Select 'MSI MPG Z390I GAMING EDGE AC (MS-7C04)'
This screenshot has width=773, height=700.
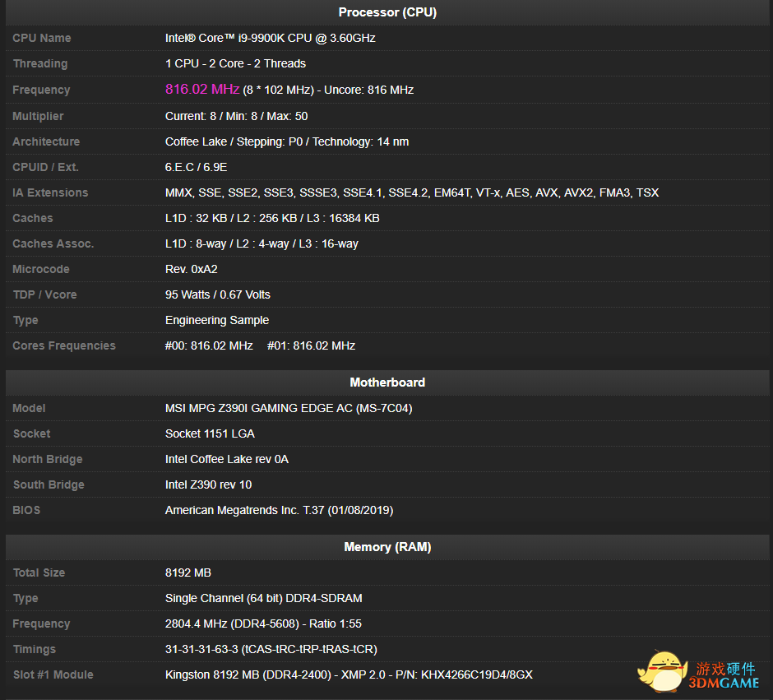click(289, 408)
